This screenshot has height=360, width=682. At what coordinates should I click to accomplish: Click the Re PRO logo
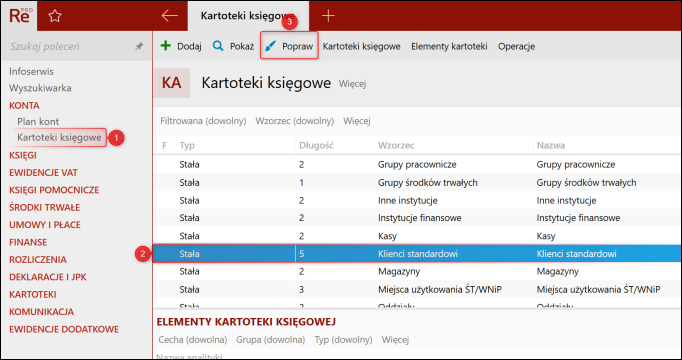point(20,15)
